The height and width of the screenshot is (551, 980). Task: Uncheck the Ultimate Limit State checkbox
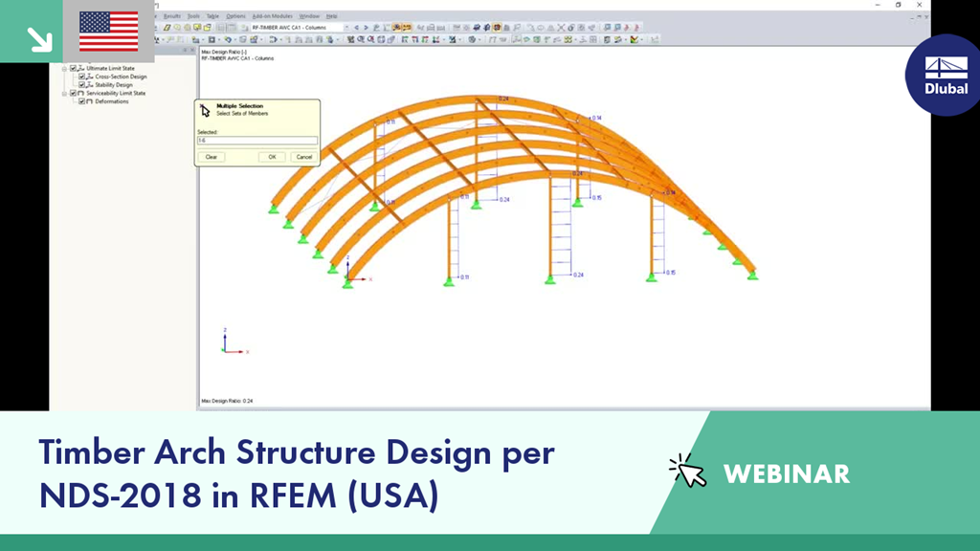pyautogui.click(x=73, y=68)
